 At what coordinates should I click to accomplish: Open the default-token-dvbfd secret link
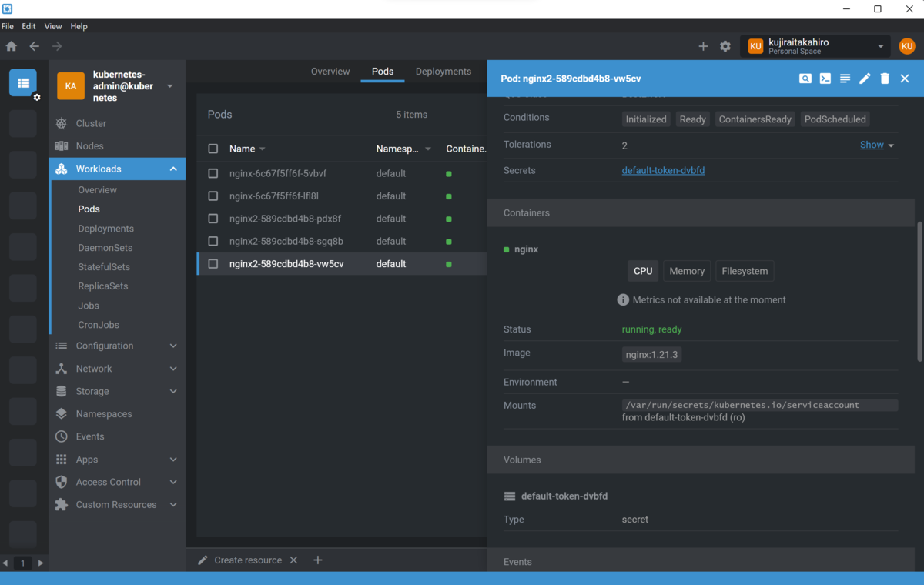[663, 170]
